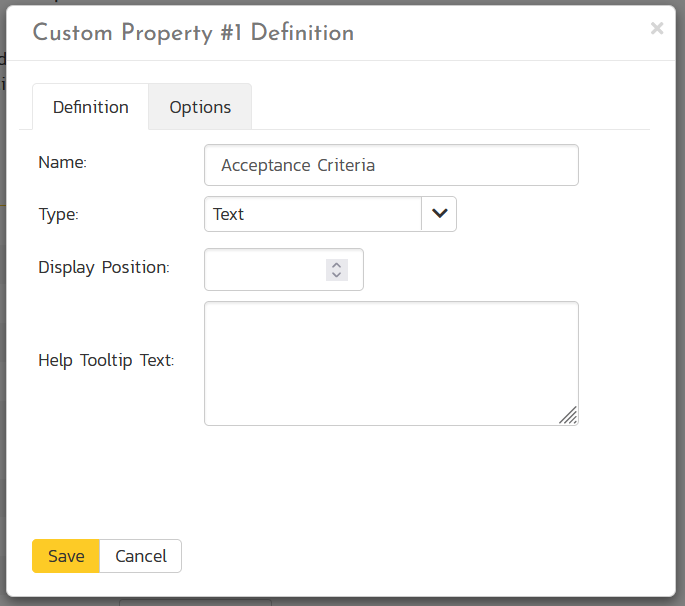Switch to the Options tab
Image resolution: width=685 pixels, height=606 pixels.
point(200,107)
